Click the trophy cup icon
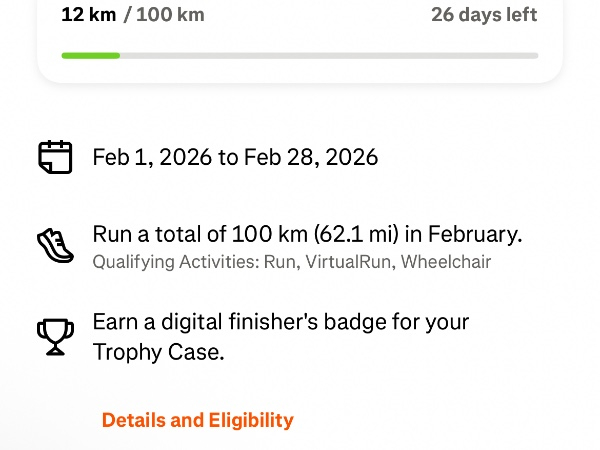Image resolution: width=600 pixels, height=450 pixels. pyautogui.click(x=56, y=337)
